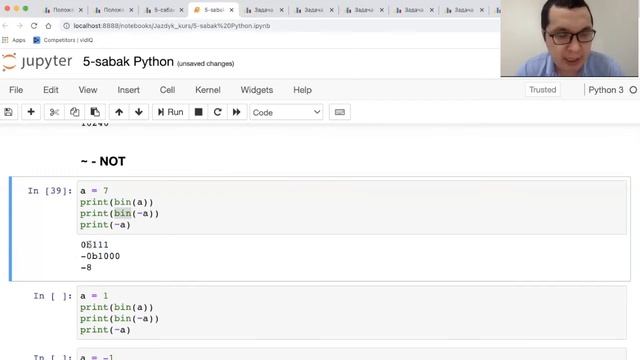Open the Edit menu

[x=51, y=90]
